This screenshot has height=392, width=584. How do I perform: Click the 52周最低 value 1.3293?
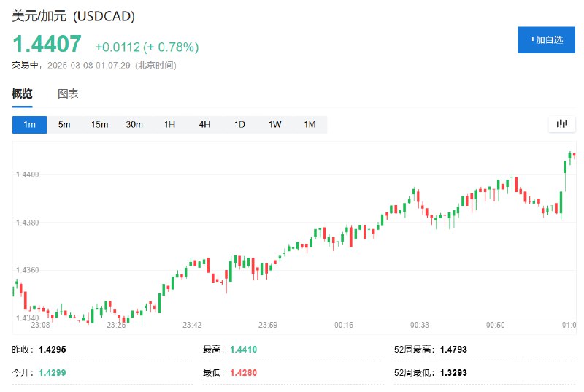pos(453,372)
